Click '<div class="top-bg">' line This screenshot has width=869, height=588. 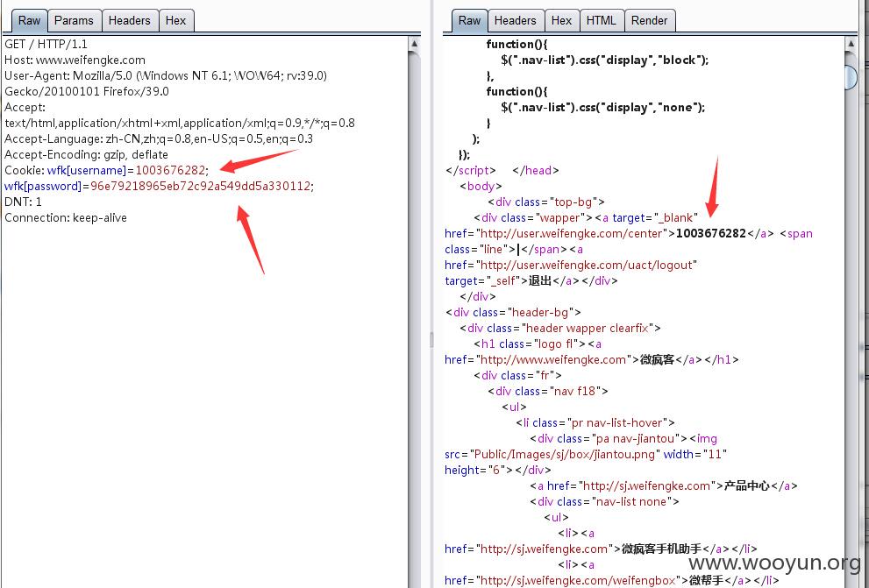(546, 202)
